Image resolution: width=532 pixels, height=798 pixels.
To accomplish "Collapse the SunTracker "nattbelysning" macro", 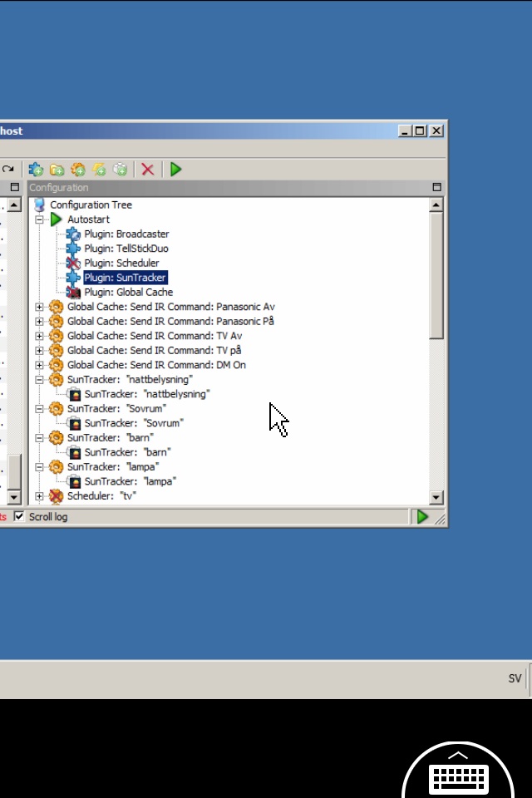I will [x=39, y=380].
